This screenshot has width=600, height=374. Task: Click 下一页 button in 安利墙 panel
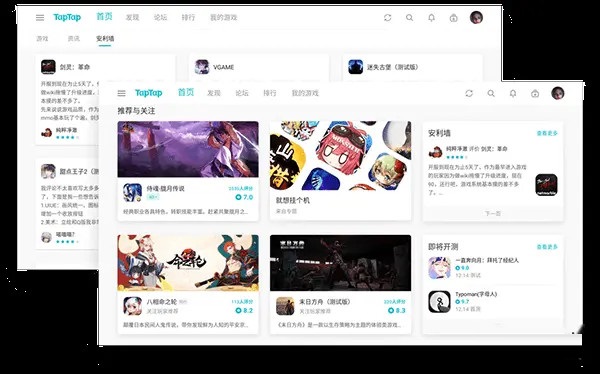pyautogui.click(x=493, y=214)
